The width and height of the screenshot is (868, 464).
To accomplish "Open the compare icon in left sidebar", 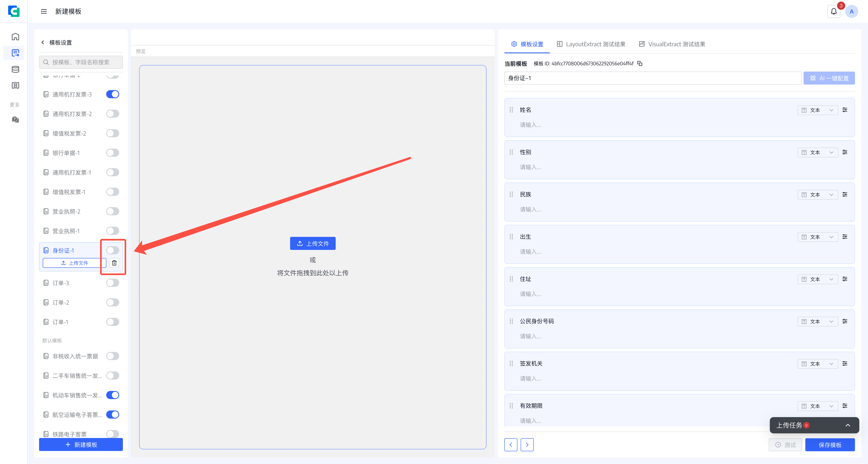I will pos(15,86).
